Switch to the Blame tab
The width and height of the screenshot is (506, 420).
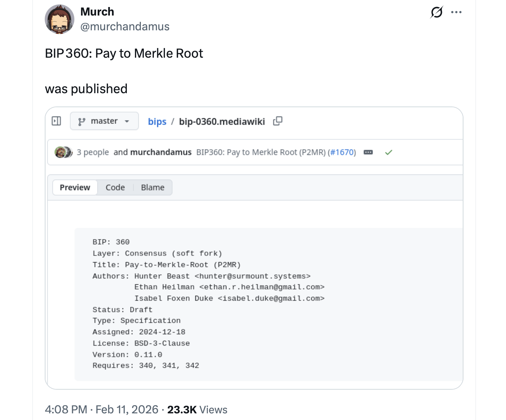(152, 187)
